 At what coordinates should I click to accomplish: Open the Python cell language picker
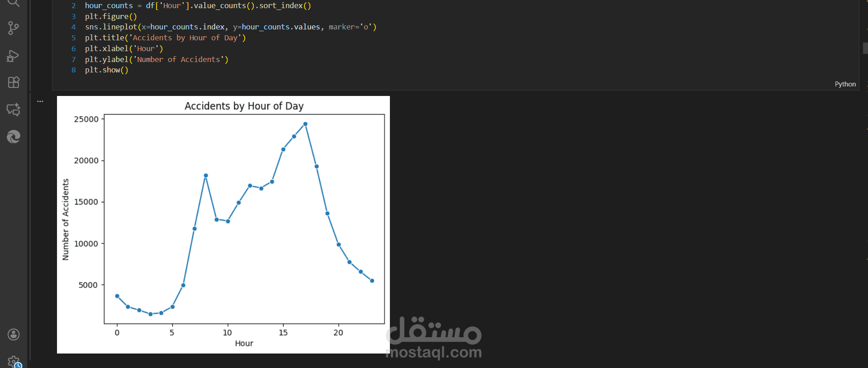tap(845, 84)
